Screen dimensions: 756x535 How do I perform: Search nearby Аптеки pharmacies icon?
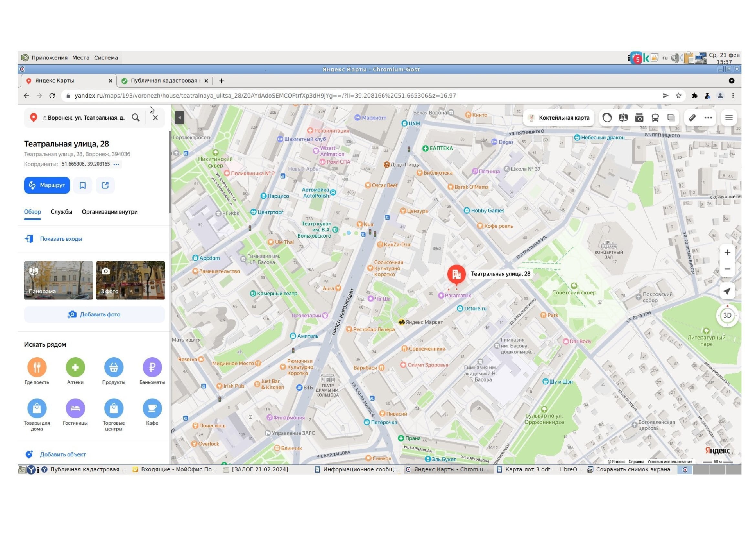pyautogui.click(x=75, y=367)
